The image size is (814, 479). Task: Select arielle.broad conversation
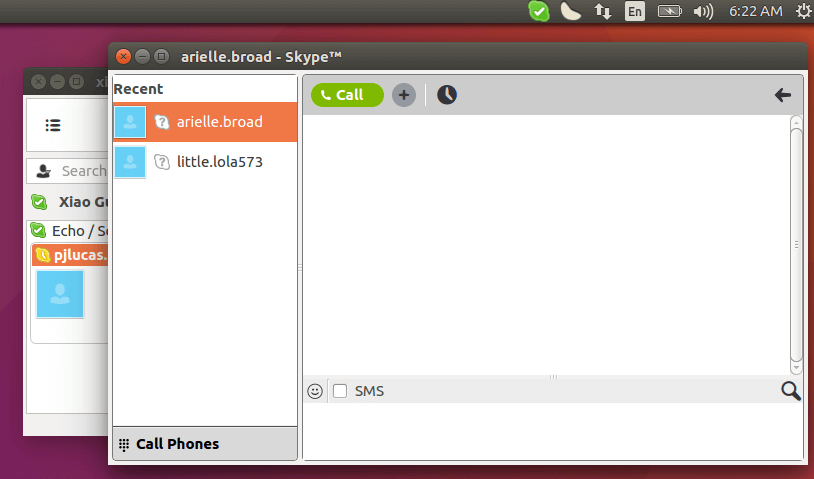tap(205, 122)
